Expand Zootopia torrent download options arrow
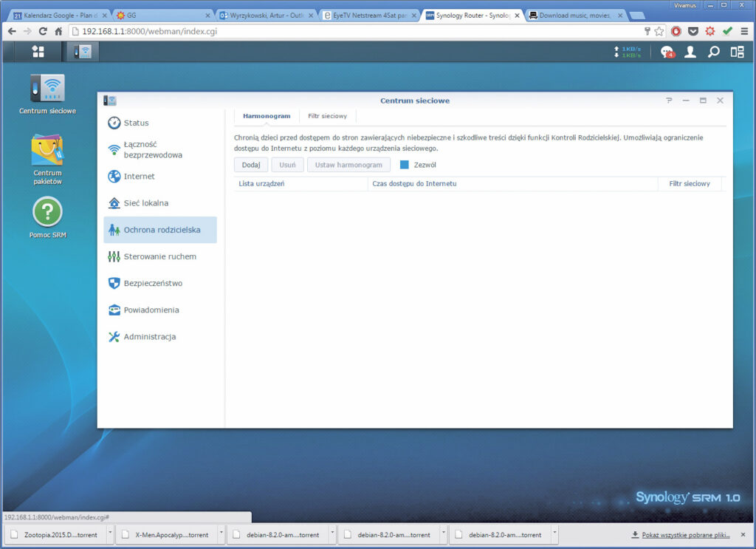 point(110,534)
